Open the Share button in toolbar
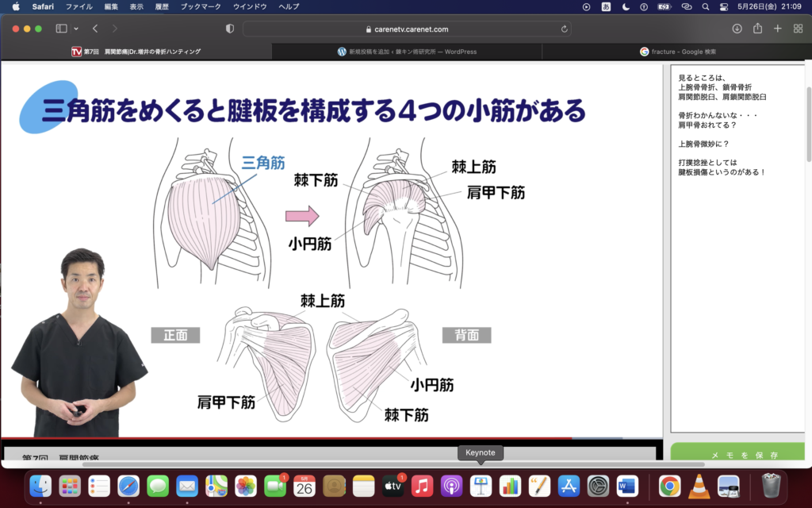The height and width of the screenshot is (508, 812). click(757, 29)
